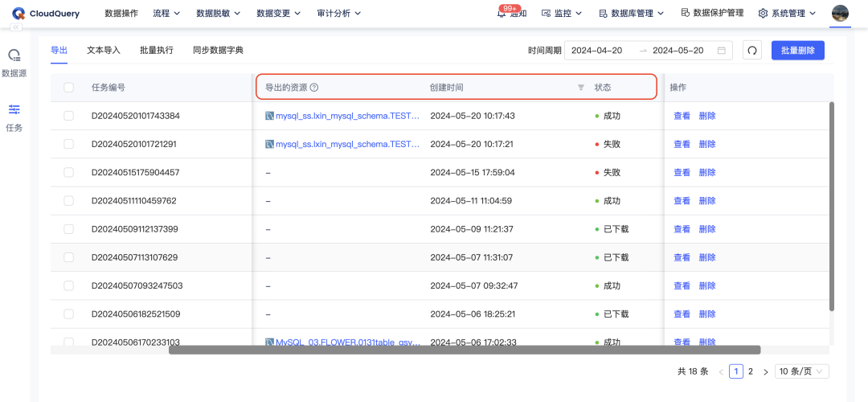Click 查看 for task D20240507113107629
The width and height of the screenshot is (868, 402).
click(682, 257)
